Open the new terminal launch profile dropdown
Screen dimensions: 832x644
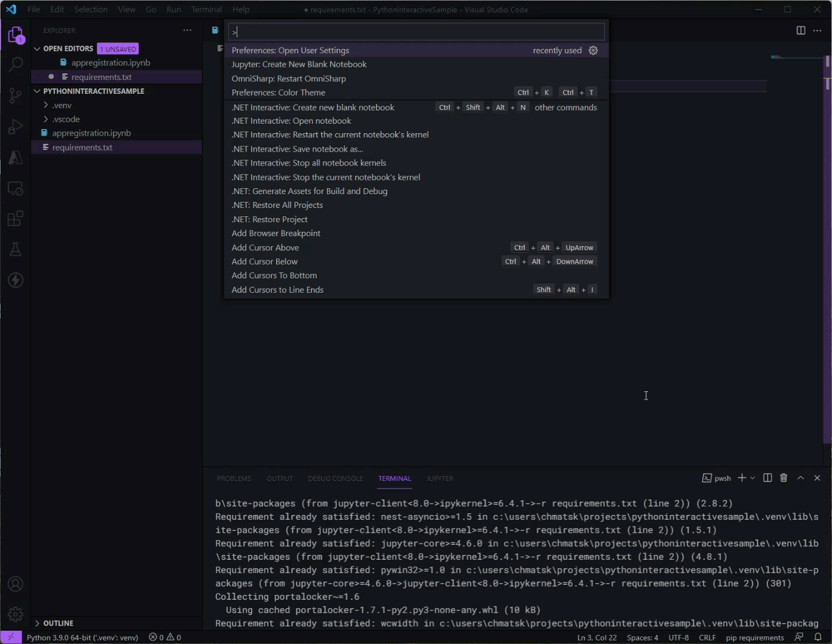[x=753, y=478]
